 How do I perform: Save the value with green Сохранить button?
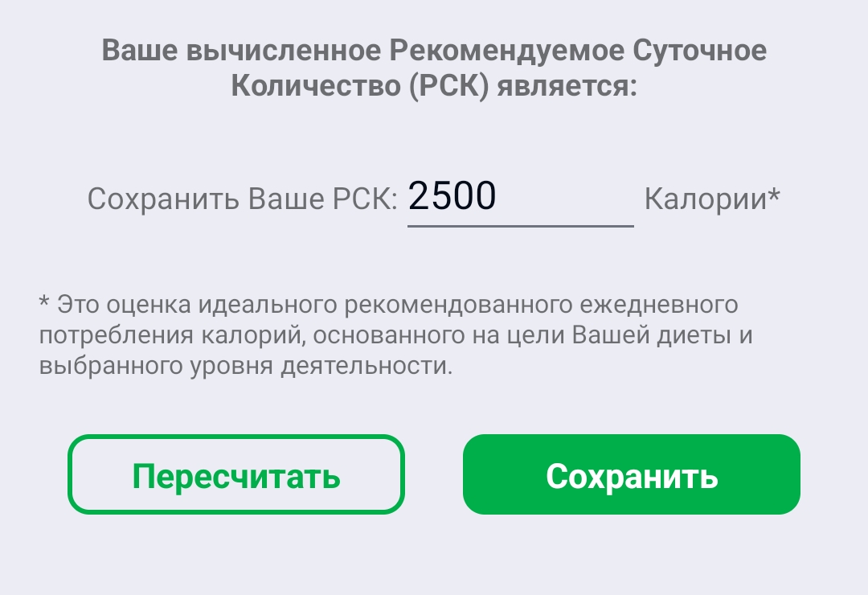632,474
